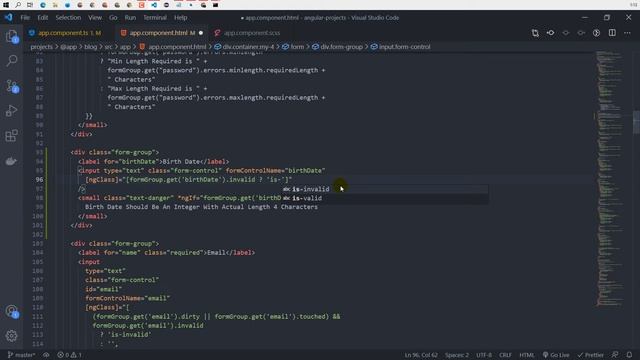Click div.container.my-4 breadcrumb

click(x=244, y=47)
